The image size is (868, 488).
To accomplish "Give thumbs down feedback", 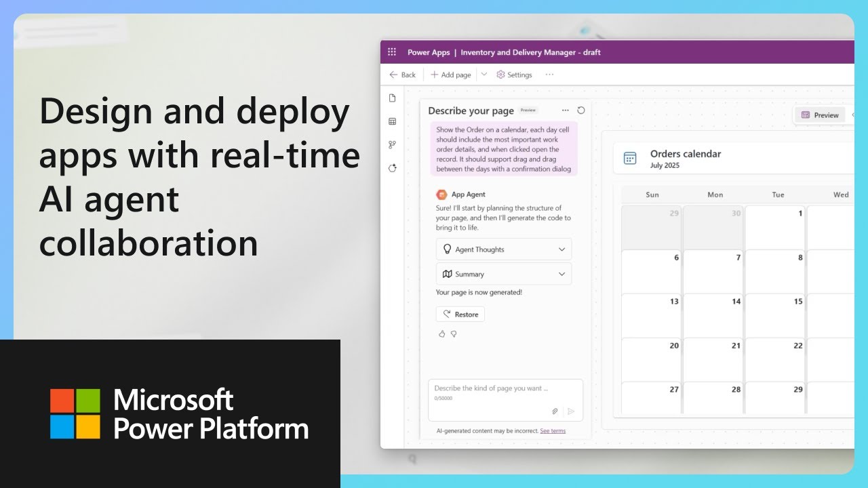I will [454, 334].
